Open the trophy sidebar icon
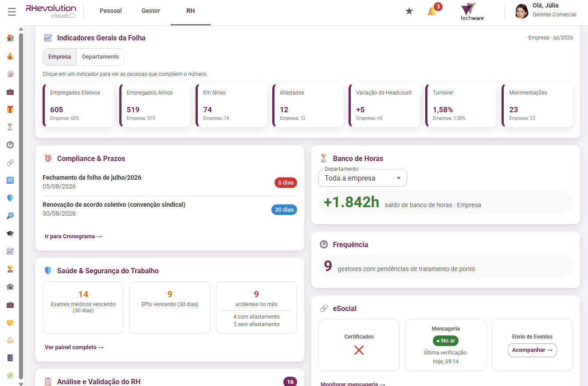 [10, 269]
